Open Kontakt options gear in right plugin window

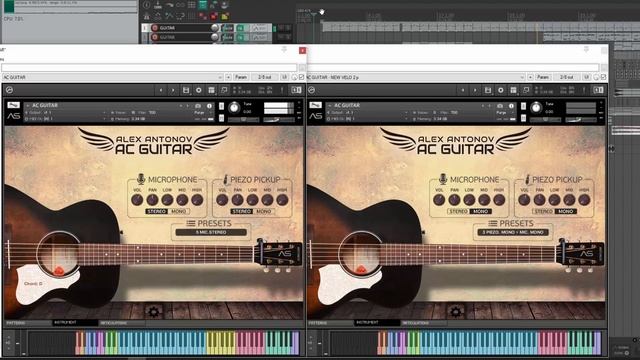click(501, 90)
